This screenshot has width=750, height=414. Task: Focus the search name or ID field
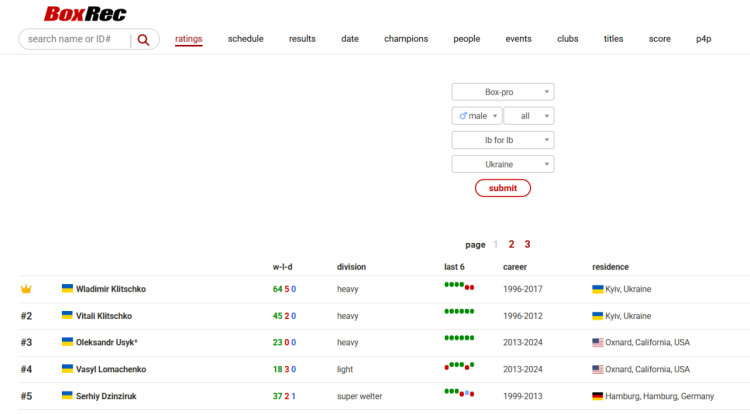pyautogui.click(x=76, y=40)
